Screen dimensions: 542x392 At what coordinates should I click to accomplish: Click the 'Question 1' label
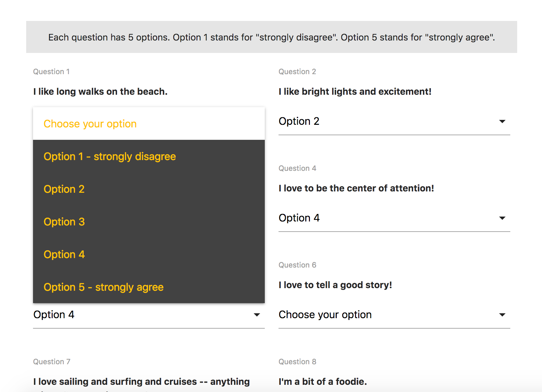pos(51,72)
